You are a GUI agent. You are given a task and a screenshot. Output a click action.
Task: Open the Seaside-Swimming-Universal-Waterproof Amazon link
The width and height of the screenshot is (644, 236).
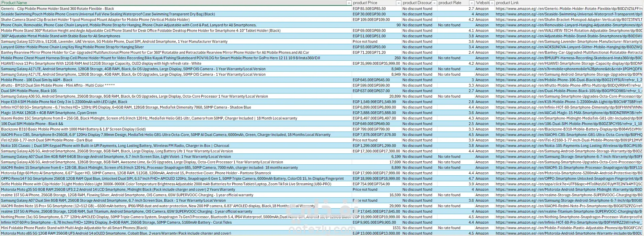click(569, 14)
